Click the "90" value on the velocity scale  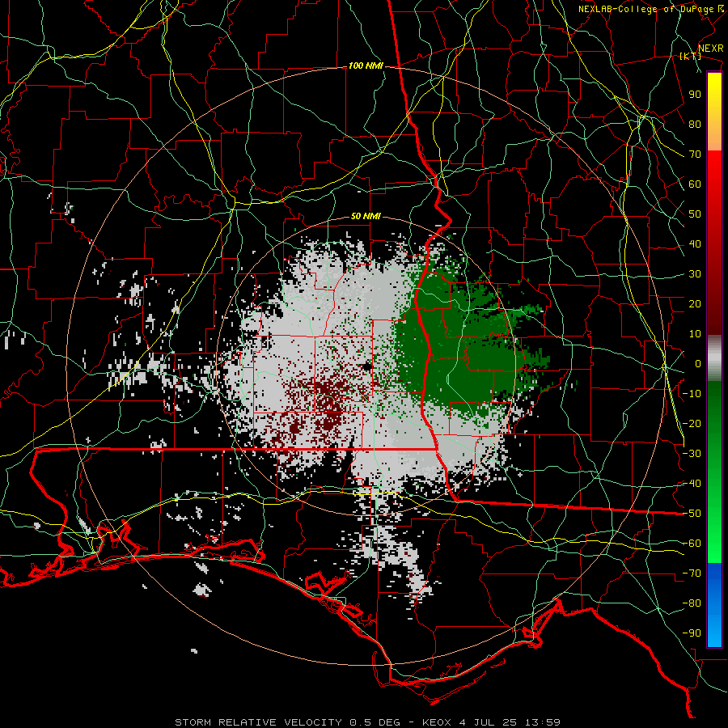click(695, 95)
